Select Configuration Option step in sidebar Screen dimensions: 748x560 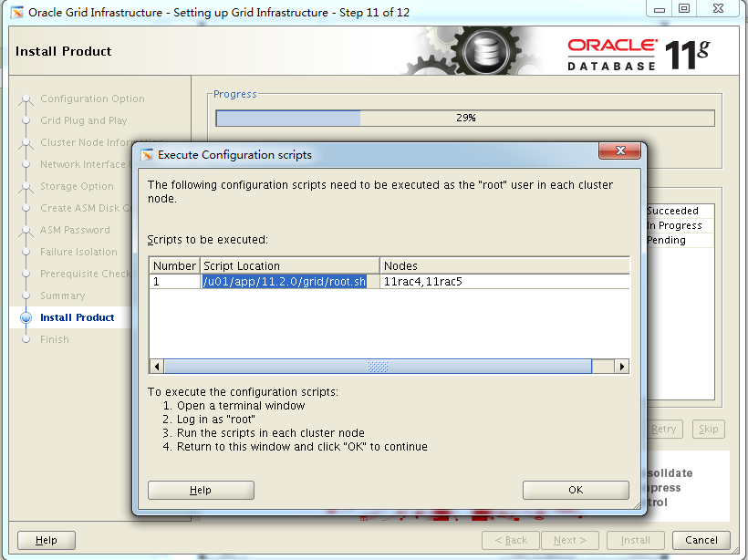point(92,99)
